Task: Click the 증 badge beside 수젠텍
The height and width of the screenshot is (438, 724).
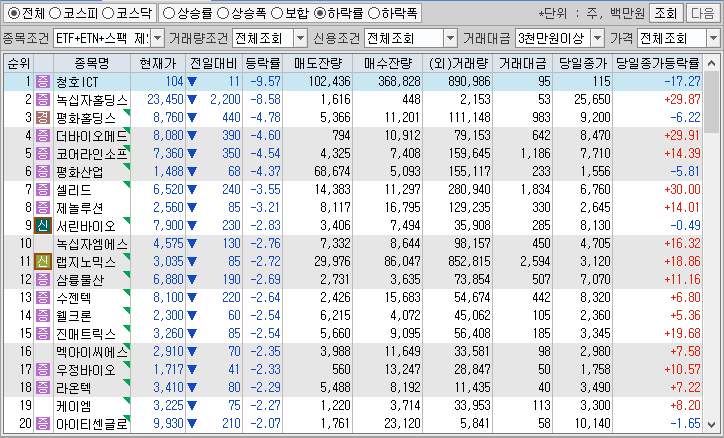Action: (x=43, y=298)
